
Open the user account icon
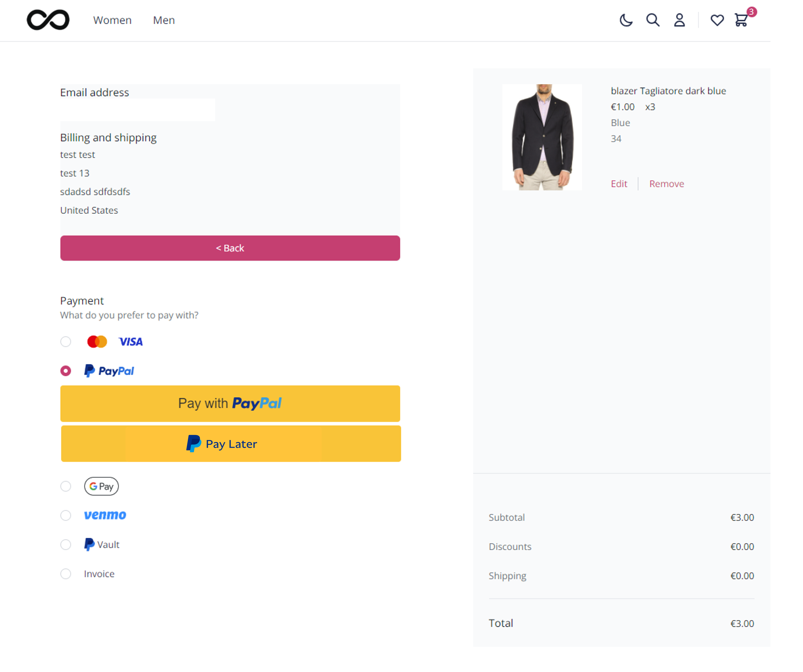coord(679,20)
